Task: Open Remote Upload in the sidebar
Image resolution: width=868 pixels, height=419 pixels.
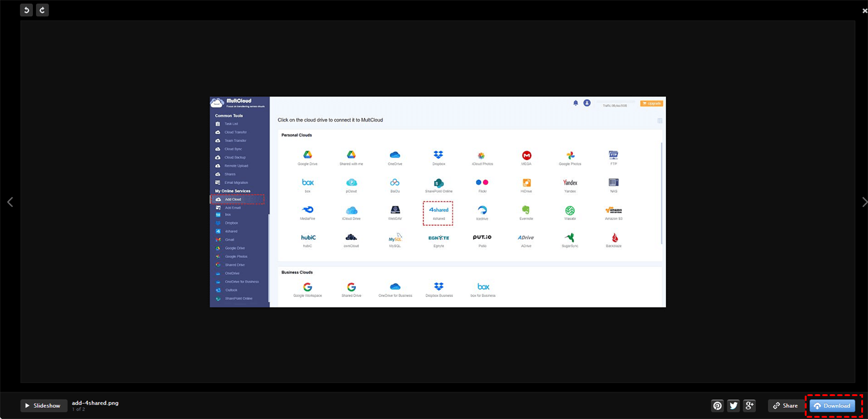Action: [236, 165]
